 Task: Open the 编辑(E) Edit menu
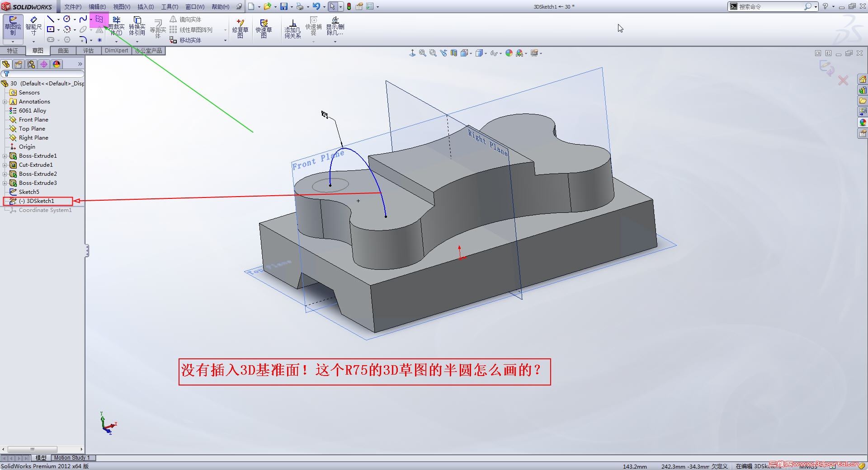[x=97, y=7]
